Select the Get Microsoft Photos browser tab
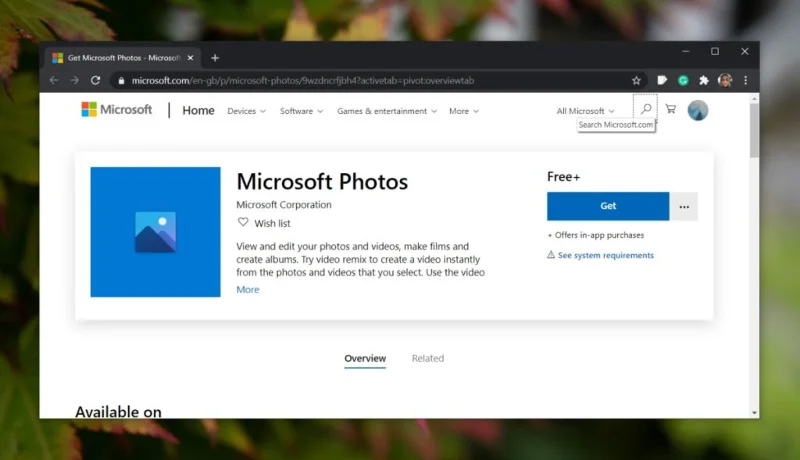 tap(122, 58)
